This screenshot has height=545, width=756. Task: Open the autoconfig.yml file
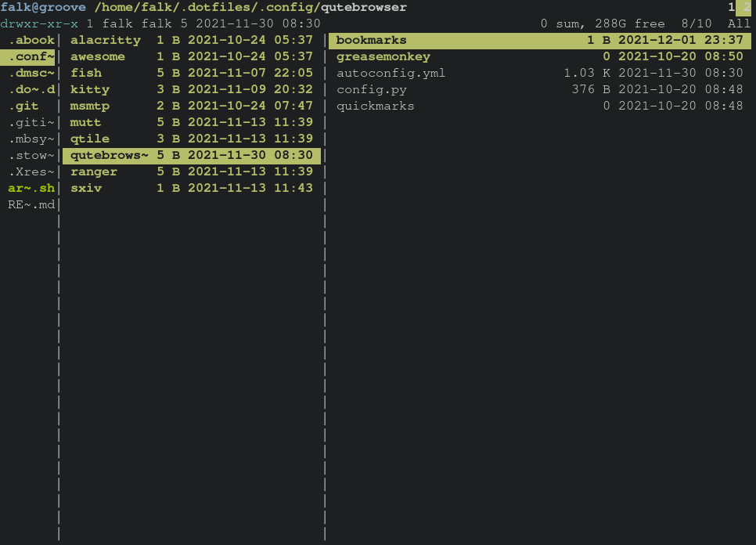coord(391,73)
